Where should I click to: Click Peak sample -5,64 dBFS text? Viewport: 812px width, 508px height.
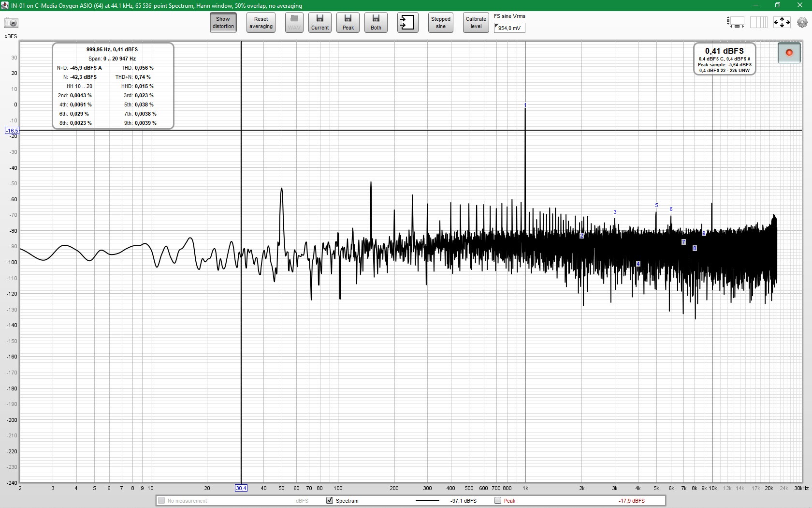click(725, 65)
